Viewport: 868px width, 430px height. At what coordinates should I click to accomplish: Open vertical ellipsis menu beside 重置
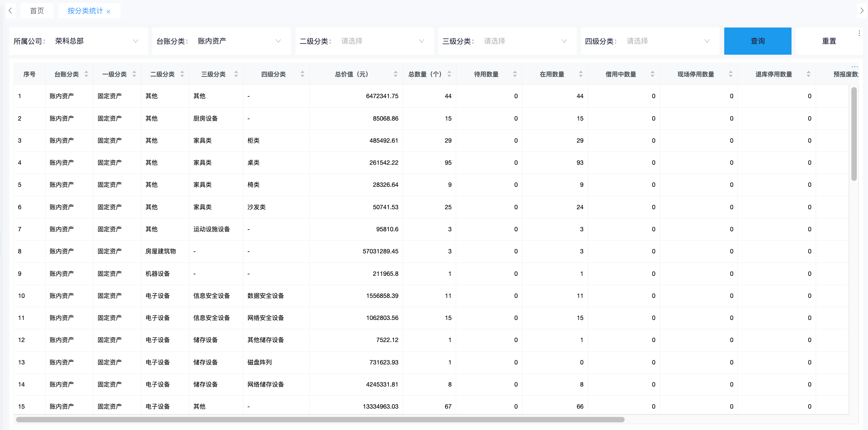click(859, 33)
